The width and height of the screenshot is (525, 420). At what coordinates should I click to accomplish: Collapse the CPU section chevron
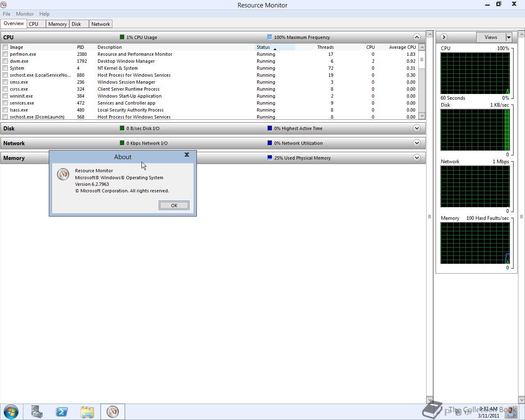(417, 37)
